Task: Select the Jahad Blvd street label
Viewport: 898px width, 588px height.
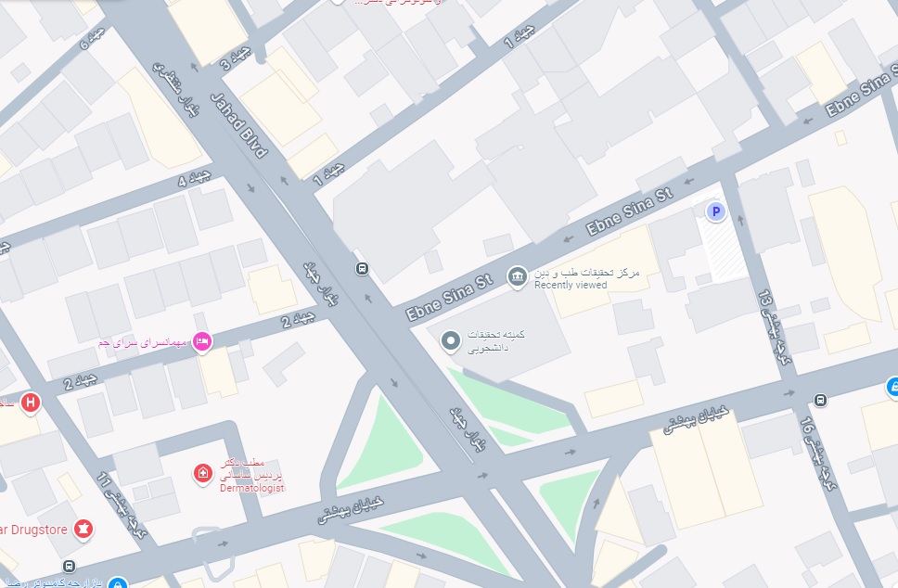Action: pos(239,125)
